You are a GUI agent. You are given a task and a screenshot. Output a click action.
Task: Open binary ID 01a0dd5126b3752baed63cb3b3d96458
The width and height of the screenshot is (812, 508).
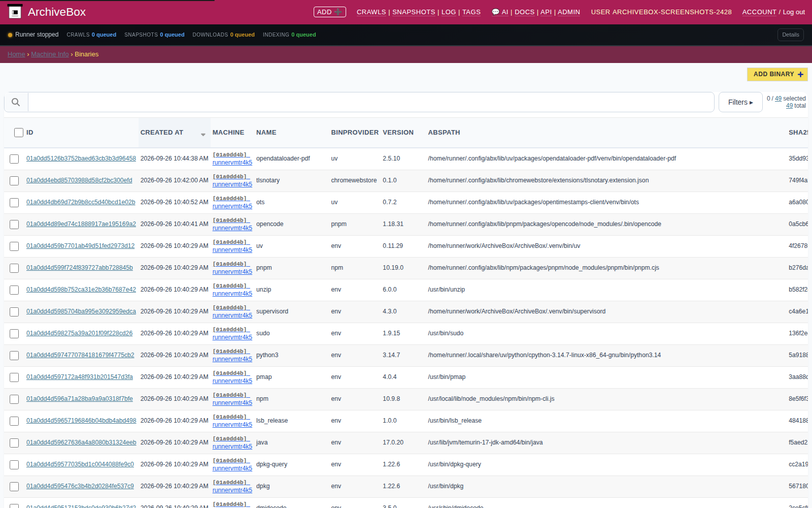tap(81, 158)
